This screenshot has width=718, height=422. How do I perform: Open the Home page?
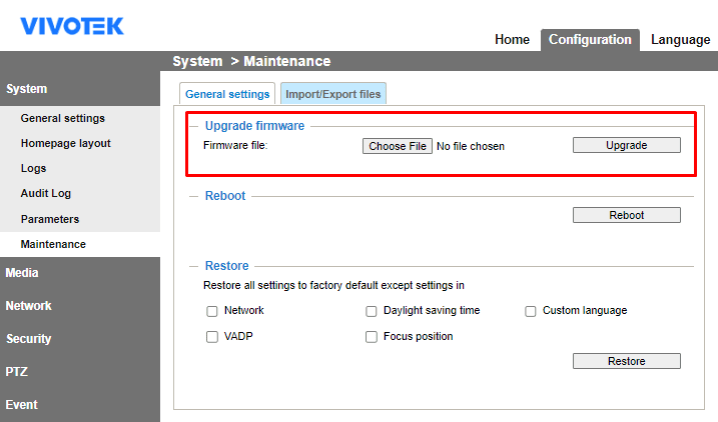(512, 40)
